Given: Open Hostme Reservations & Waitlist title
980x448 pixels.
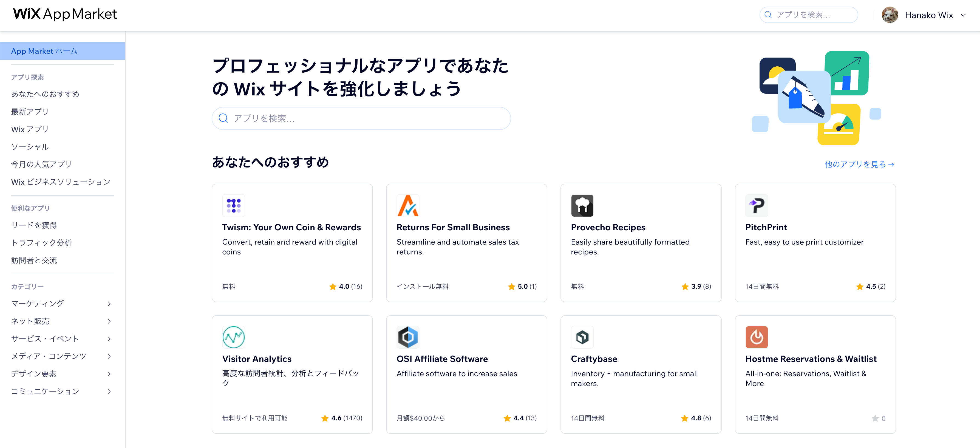Looking at the screenshot, I should coord(811,359).
